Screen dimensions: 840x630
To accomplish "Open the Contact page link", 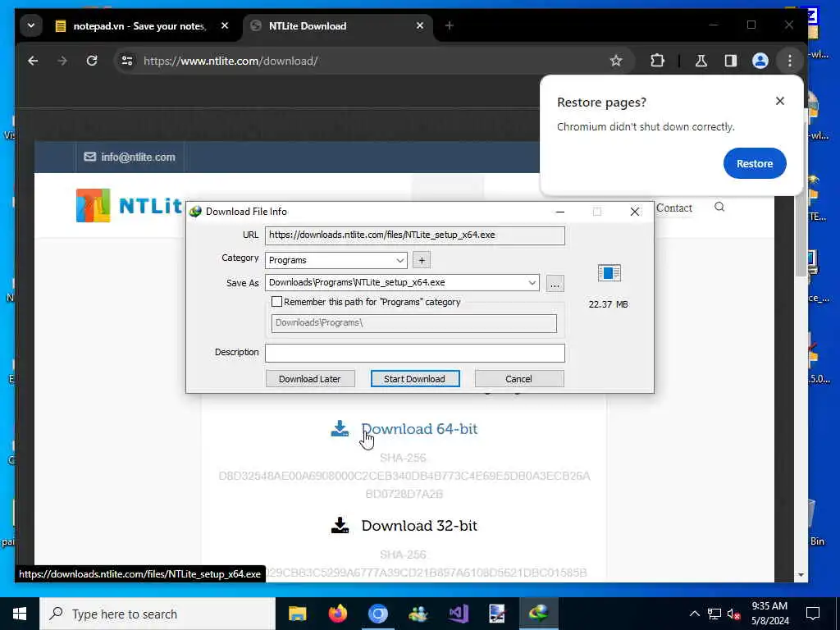I will click(x=674, y=208).
